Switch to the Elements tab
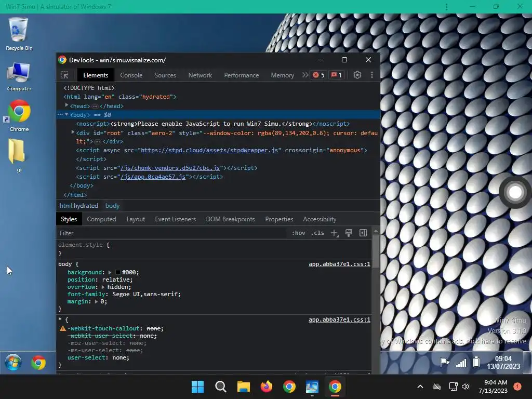Screen dimensions: 532x399 tap(96, 75)
